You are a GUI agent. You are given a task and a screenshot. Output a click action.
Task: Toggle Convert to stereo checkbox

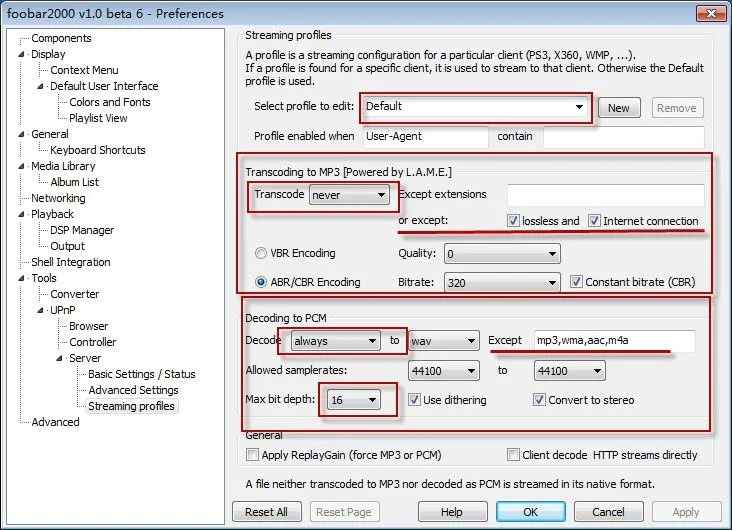pos(539,400)
